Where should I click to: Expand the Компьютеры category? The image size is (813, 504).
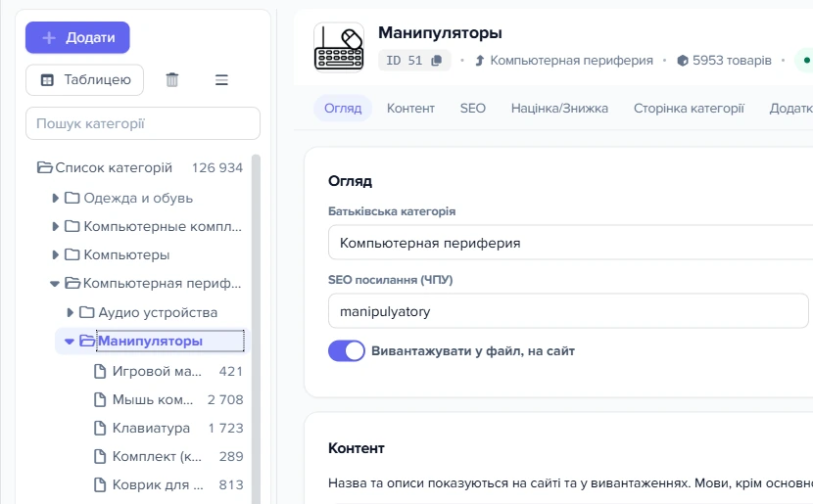(x=55, y=254)
